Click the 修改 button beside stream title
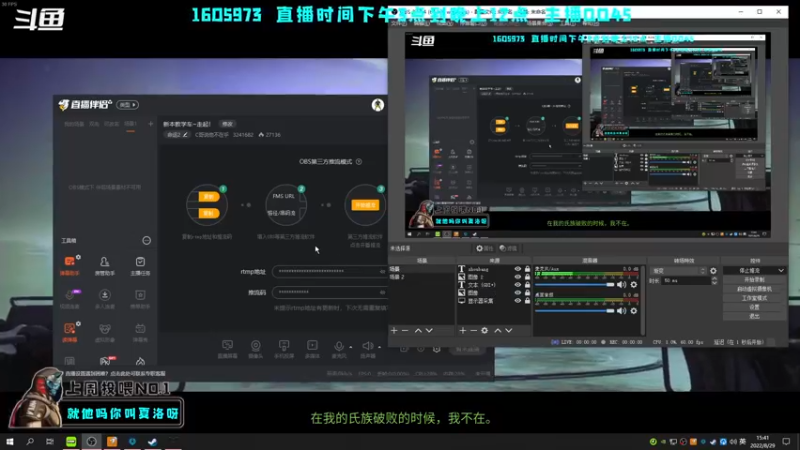The height and width of the screenshot is (450, 800). pyautogui.click(x=227, y=124)
